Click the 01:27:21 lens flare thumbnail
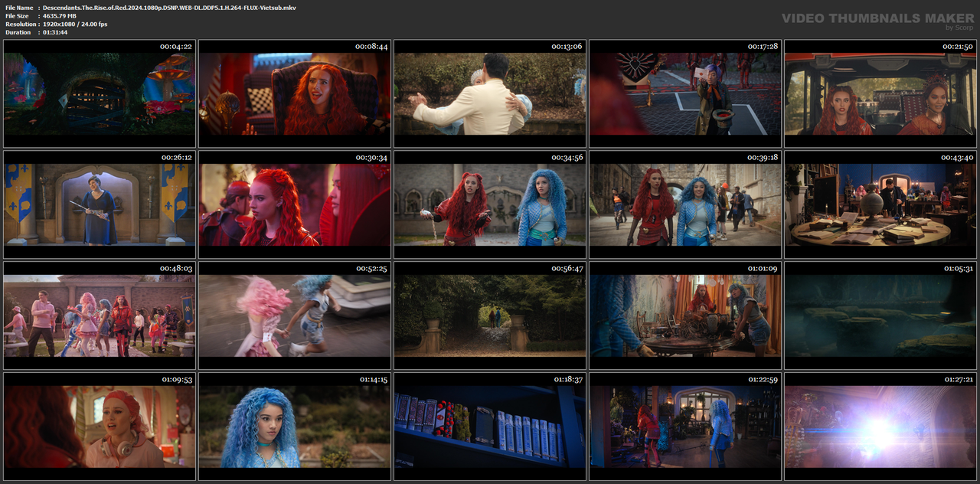 tap(880, 427)
